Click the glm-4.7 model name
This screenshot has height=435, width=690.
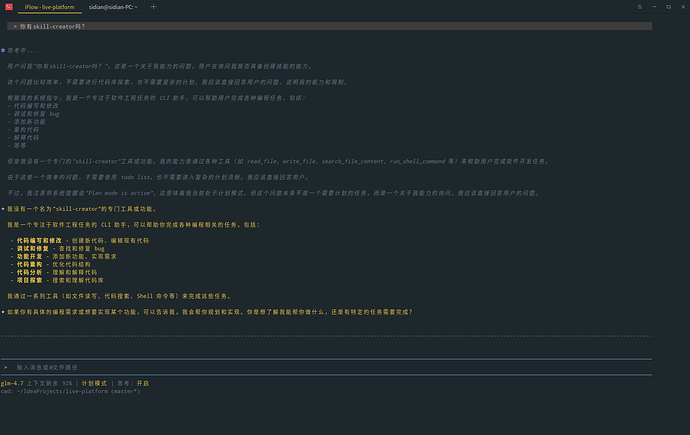point(12,382)
